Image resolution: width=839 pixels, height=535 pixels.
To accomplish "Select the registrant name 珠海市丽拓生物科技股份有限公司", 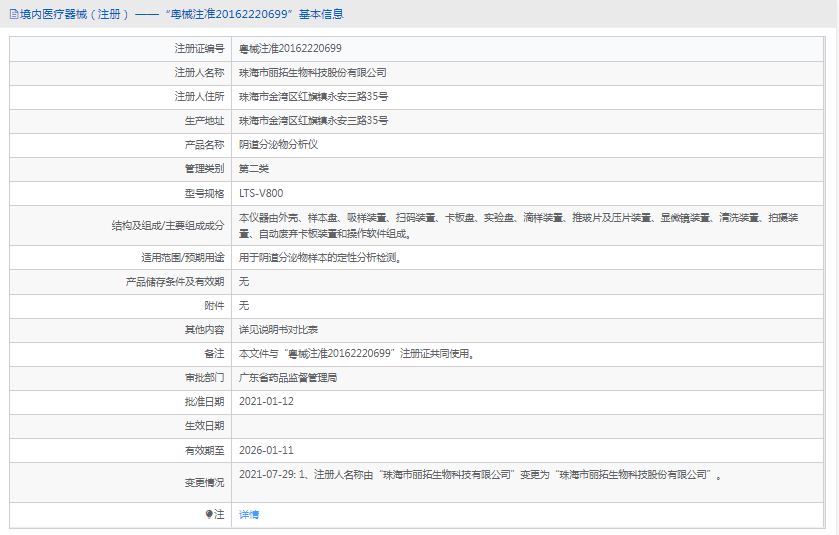I will (312, 73).
